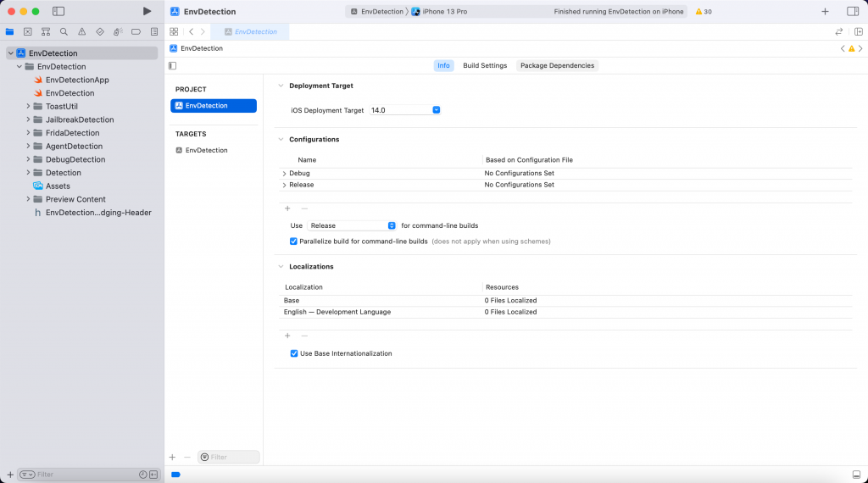Click the 30 warnings indicator
The width and height of the screenshot is (868, 483).
coord(704,11)
